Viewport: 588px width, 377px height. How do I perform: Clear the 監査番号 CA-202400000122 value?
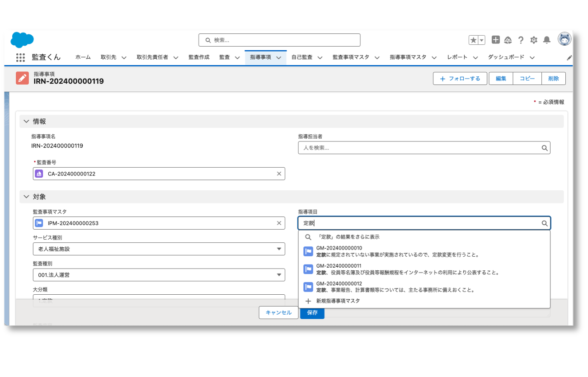tap(279, 174)
